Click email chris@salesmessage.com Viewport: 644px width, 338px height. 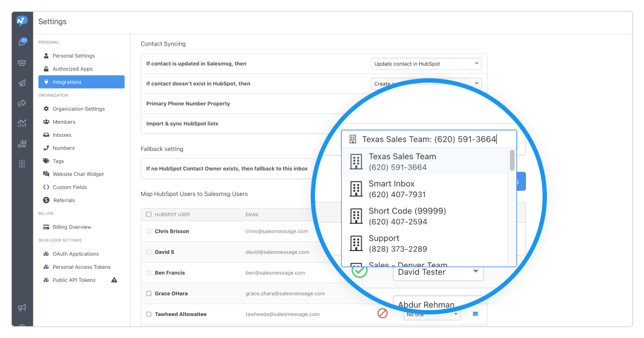pos(277,231)
